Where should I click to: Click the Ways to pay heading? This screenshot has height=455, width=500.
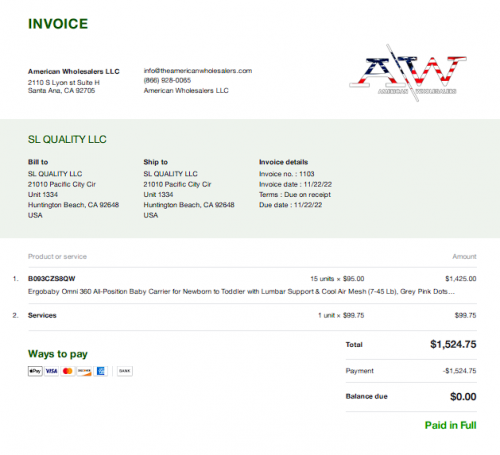tap(58, 354)
